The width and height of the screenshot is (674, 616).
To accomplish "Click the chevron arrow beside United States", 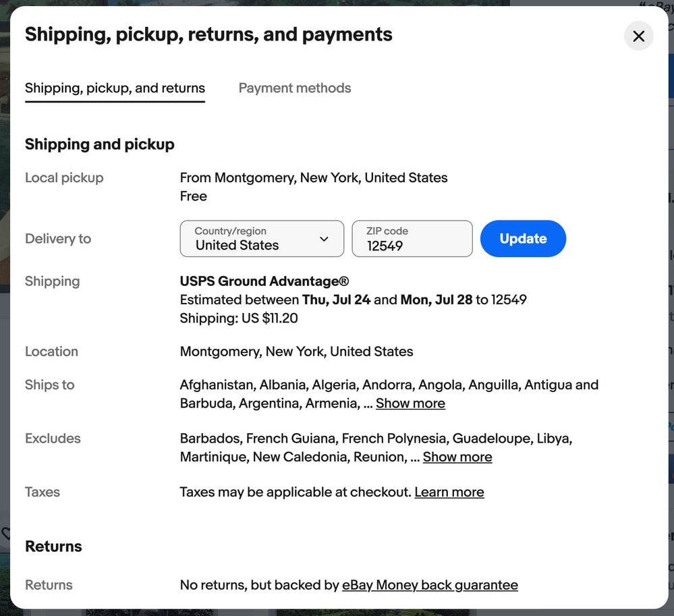I will tap(324, 239).
